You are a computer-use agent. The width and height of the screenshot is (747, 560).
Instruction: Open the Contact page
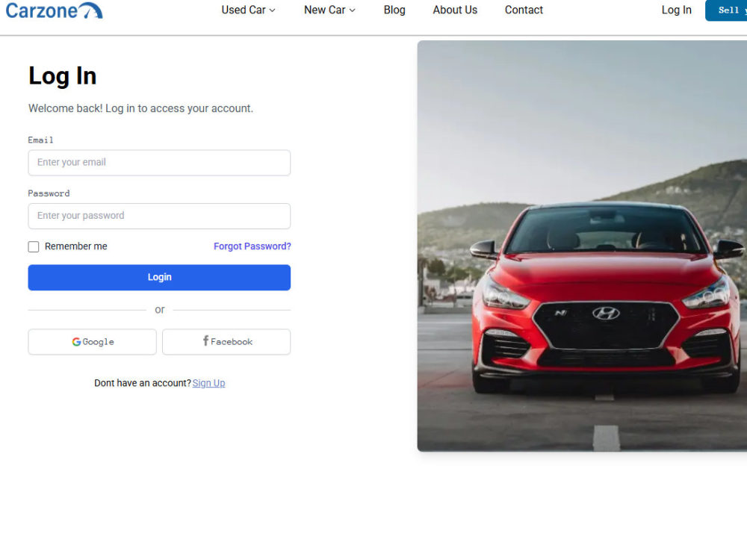[524, 10]
